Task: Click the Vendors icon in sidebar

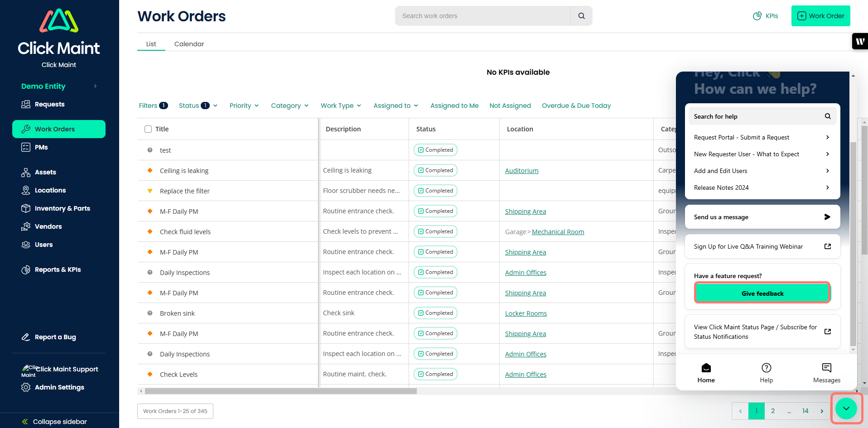Action: click(26, 226)
